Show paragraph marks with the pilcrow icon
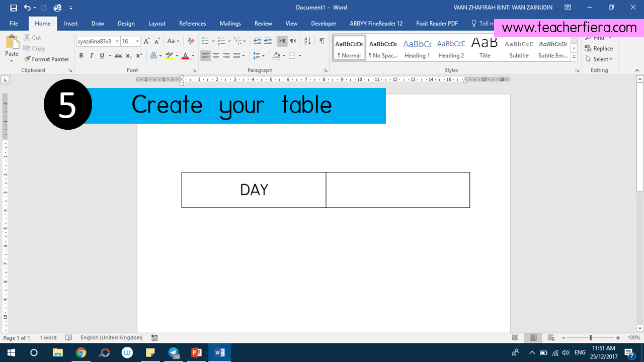644x362 pixels. (321, 41)
